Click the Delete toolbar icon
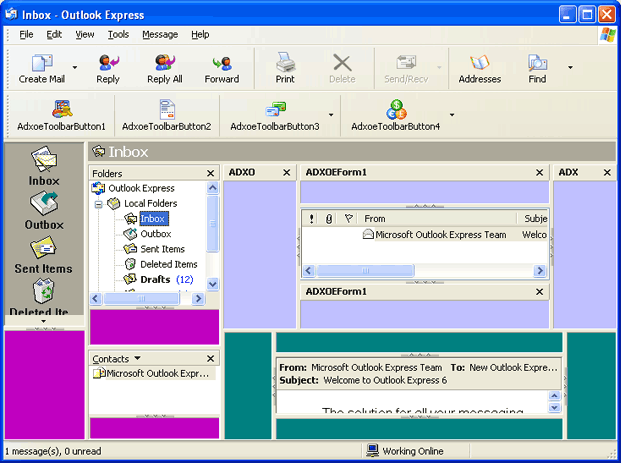Screen dimensions: 621x463 point(342,63)
